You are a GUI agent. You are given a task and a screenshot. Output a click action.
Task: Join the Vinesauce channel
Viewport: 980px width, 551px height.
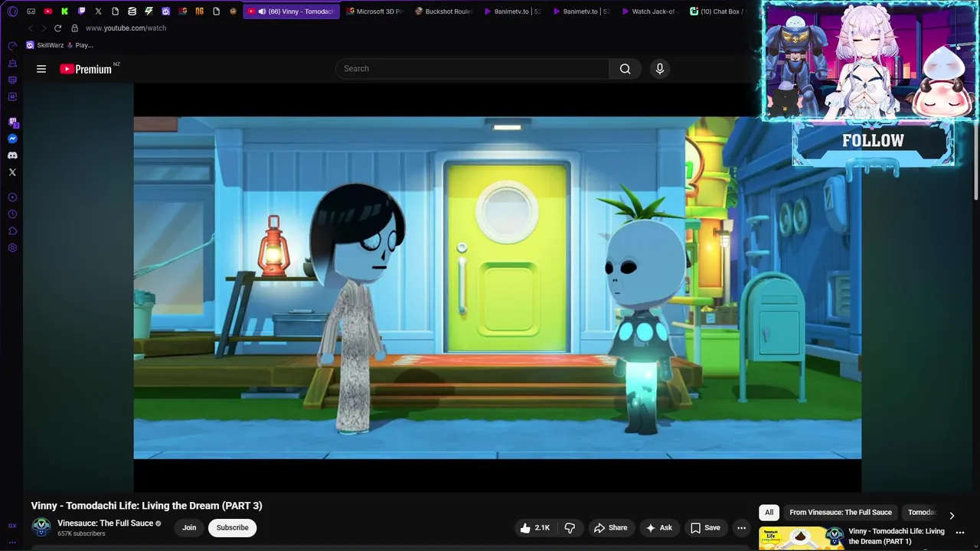tap(189, 528)
